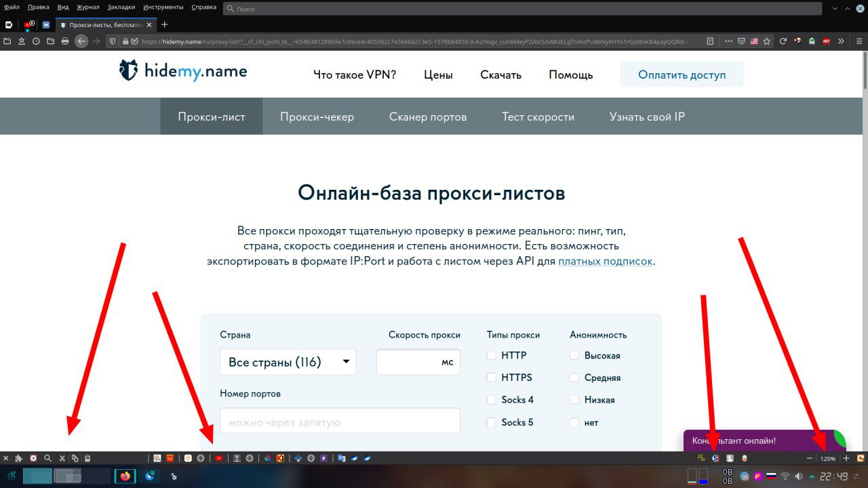The image size is (868, 488).
Task: Enable the HTTP proxy type checkbox
Action: (492, 355)
